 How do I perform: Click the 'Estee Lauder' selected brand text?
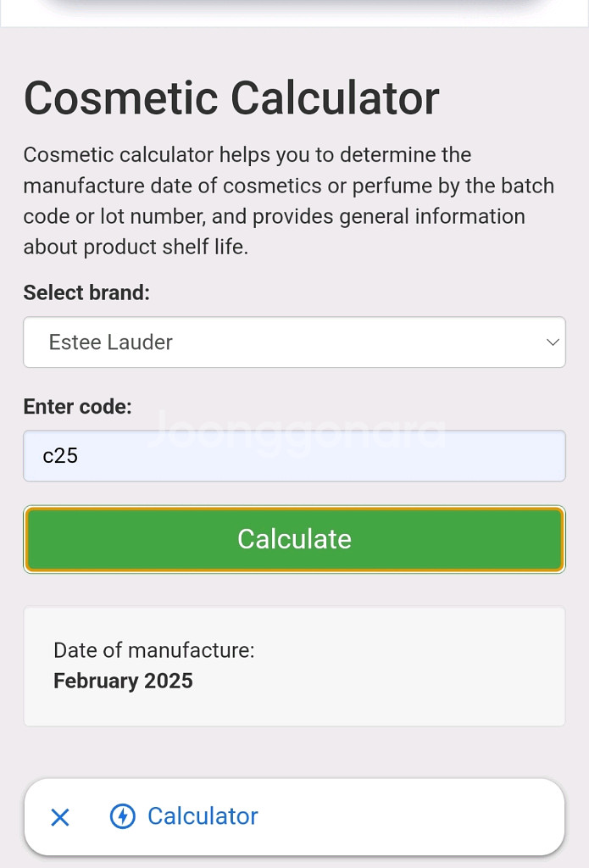pos(111,342)
